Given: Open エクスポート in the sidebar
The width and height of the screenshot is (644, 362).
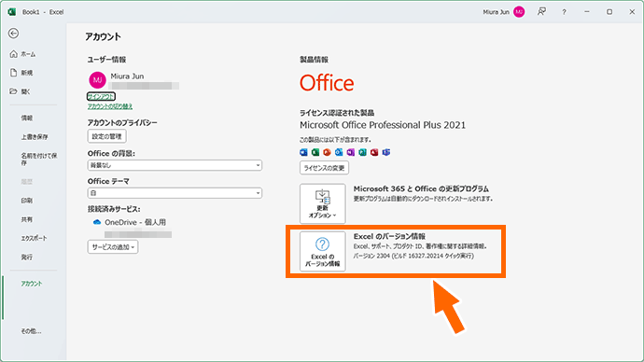Looking at the screenshot, I should (x=35, y=238).
